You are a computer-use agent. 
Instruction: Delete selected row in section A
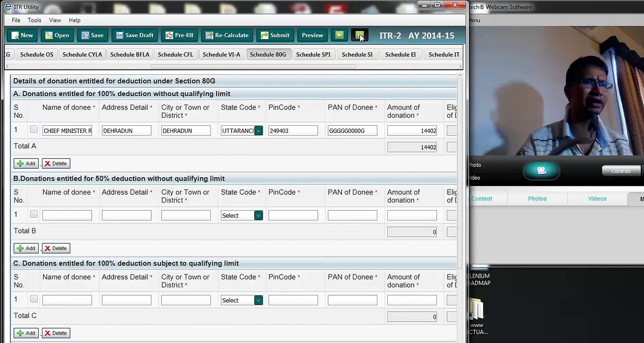56,163
